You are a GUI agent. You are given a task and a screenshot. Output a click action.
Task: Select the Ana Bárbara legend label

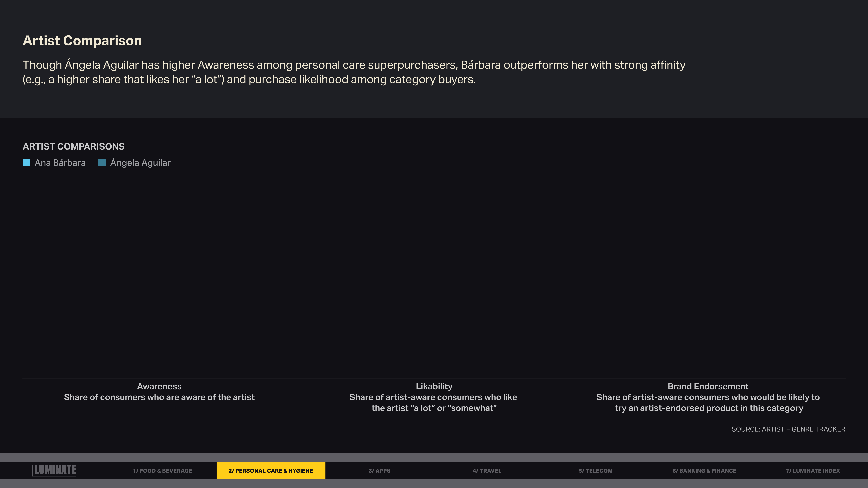[60, 163]
